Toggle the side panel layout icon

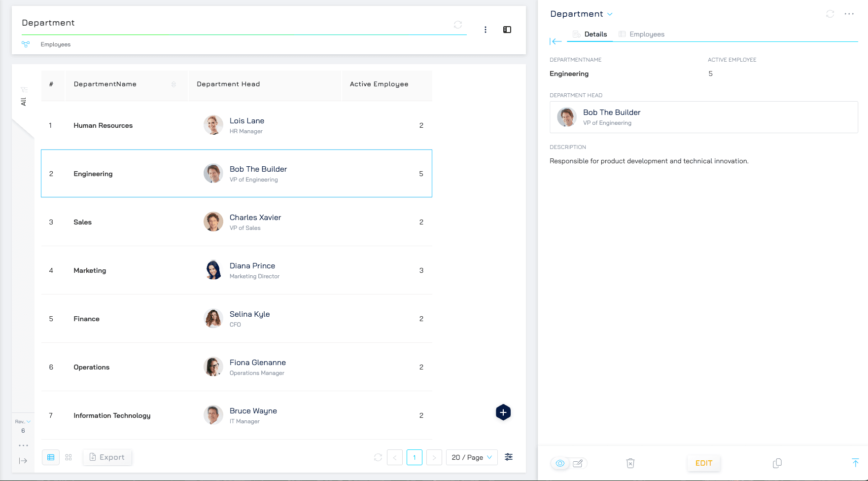click(x=507, y=30)
